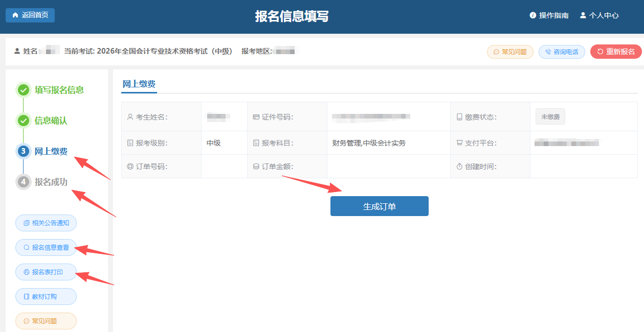Click the 返回首页 home button
The height and width of the screenshot is (332, 644).
coord(30,15)
